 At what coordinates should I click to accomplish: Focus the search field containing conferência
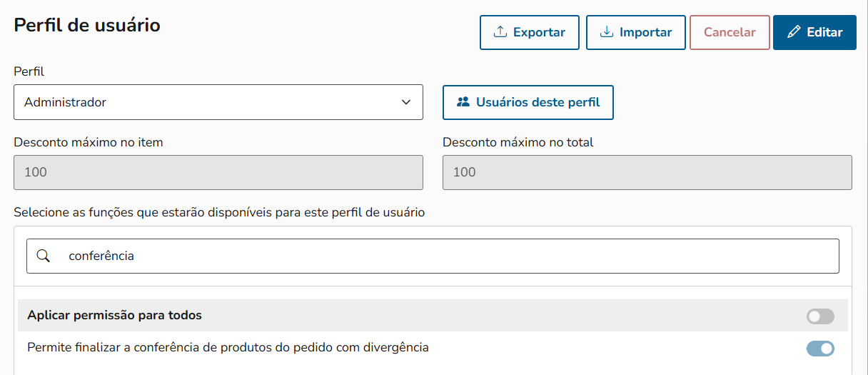coord(443,256)
